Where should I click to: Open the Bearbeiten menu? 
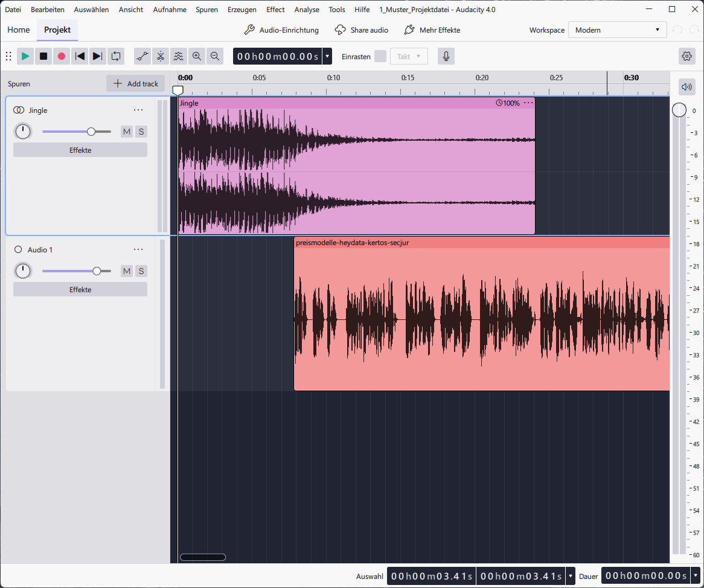click(48, 10)
